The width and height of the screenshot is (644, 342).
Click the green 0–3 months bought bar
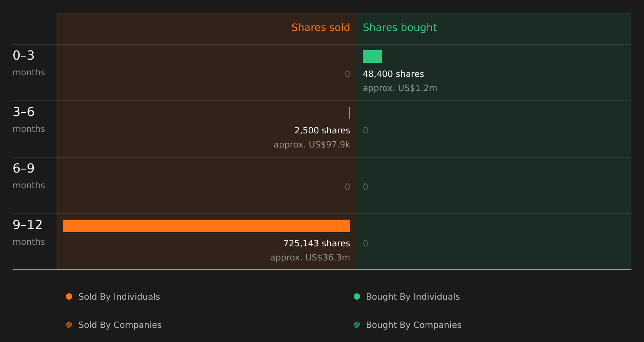(x=372, y=56)
